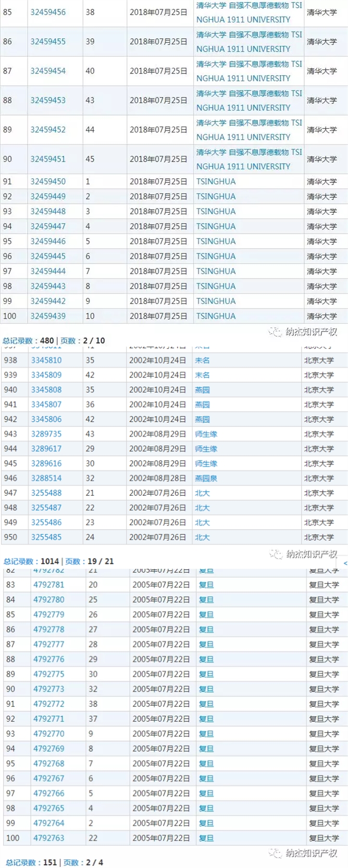Open trademark registration number 4792781

[49, 585]
